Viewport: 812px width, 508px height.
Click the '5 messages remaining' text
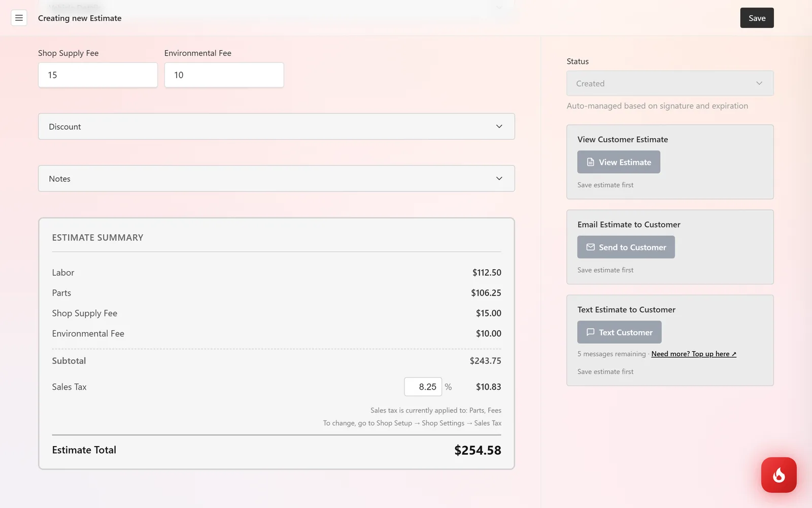pyautogui.click(x=612, y=354)
